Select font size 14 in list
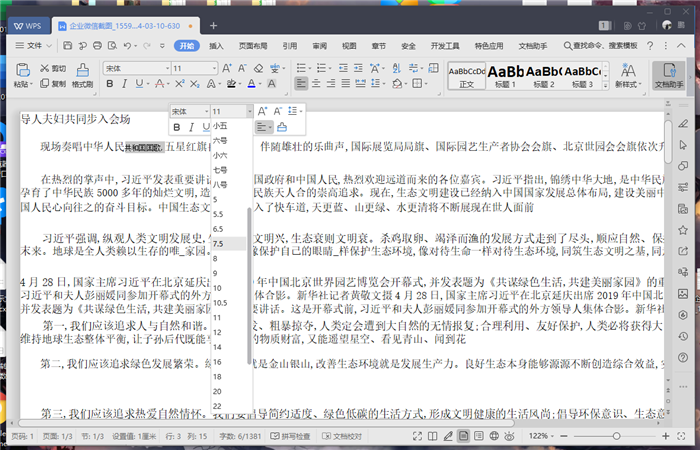 [229, 347]
